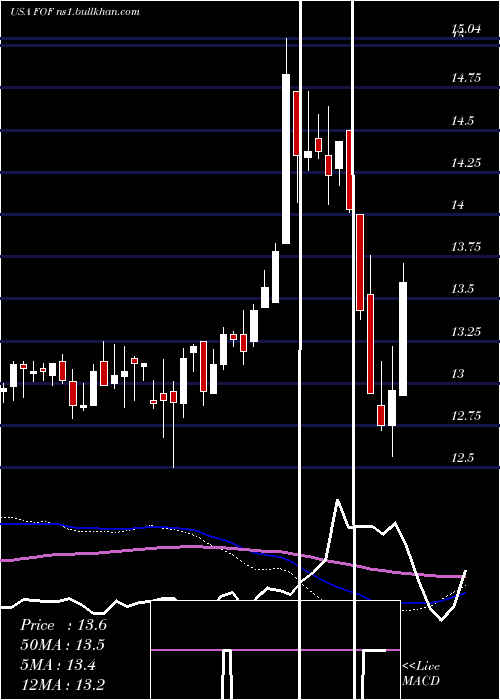Click the 14.75 price axis label

pos(466,78)
